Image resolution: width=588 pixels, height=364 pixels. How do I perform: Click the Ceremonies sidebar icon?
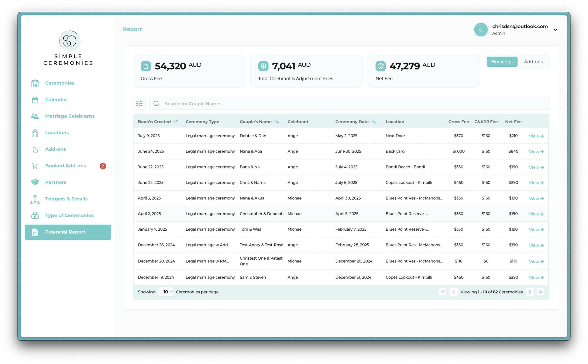click(35, 83)
